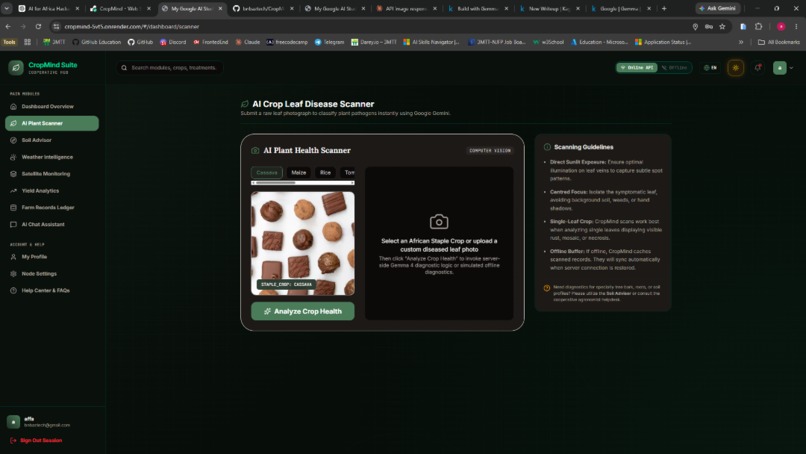Select the partially visible Tom crop tab
Screen dimensions: 806x454
coord(348,172)
